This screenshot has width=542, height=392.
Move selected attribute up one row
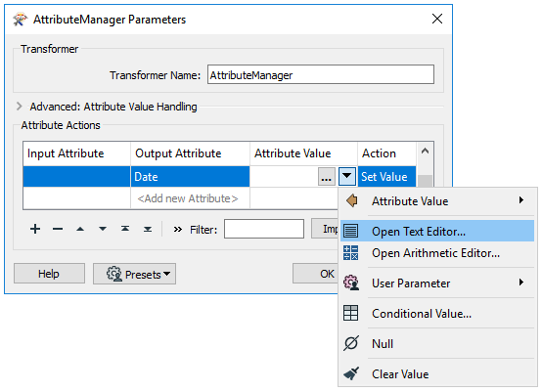pyautogui.click(x=80, y=229)
